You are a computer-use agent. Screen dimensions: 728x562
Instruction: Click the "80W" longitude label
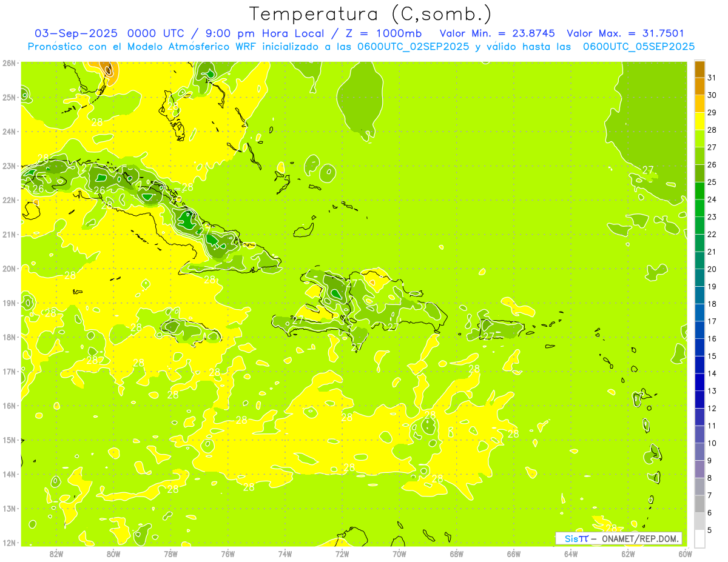(x=113, y=554)
